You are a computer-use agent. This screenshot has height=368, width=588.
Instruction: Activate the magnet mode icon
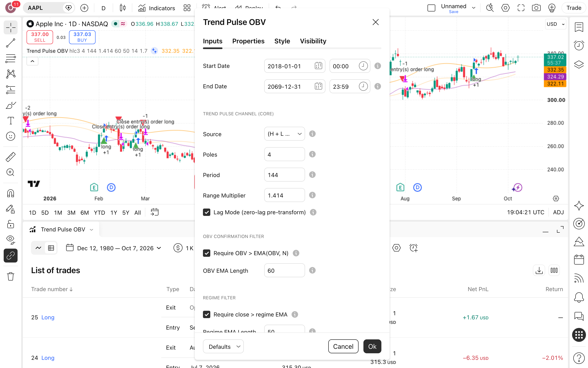pos(10,193)
